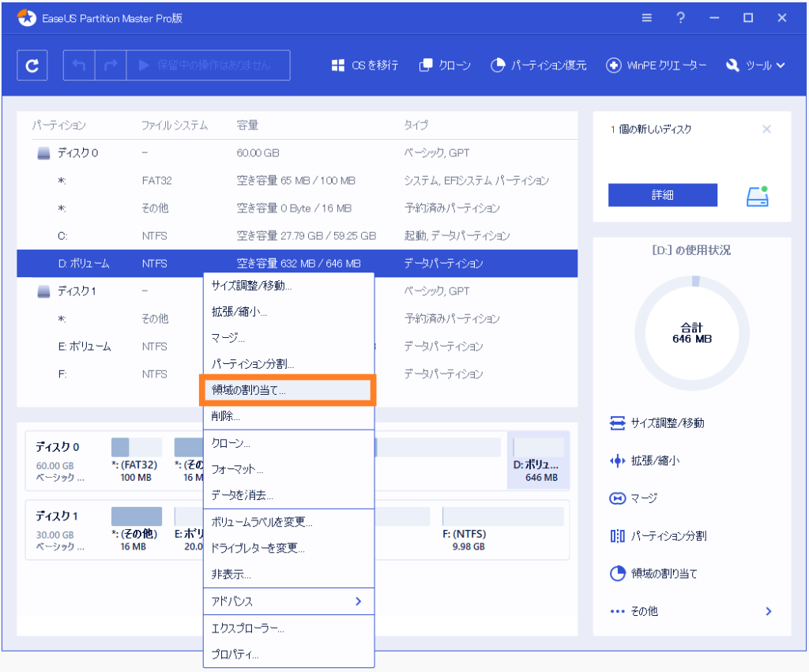This screenshot has height=672, width=809.
Task: Choose ドライブレターを変更... from context menu
Action: click(x=289, y=548)
